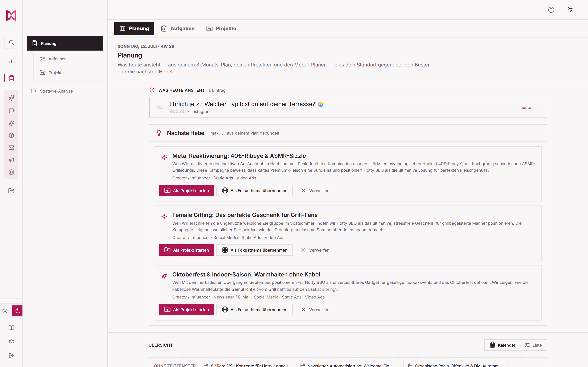Adopt Female Gifting as Fokusthema
588x367 pixels.
254,250
